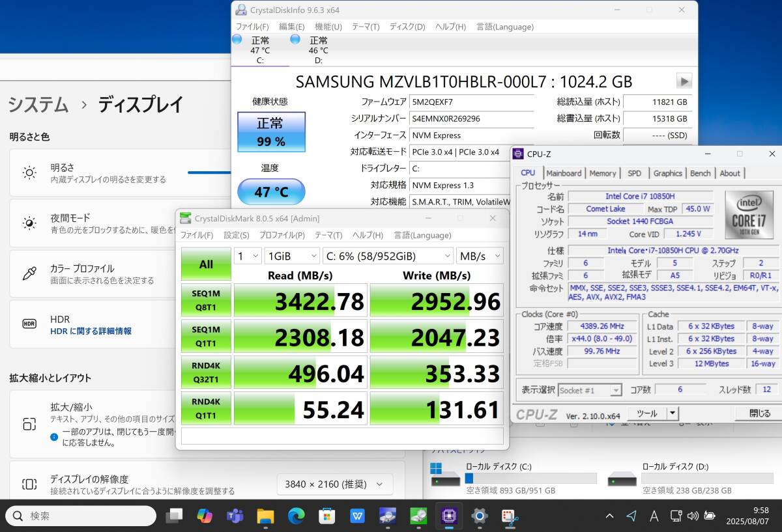Open the テーマ(T) menu in CrystalDiskMark

(x=328, y=235)
